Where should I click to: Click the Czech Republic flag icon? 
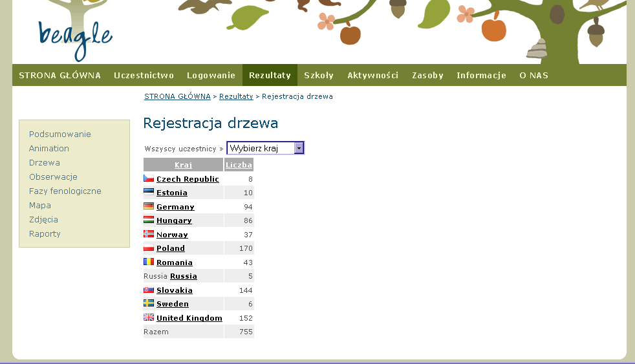149,178
